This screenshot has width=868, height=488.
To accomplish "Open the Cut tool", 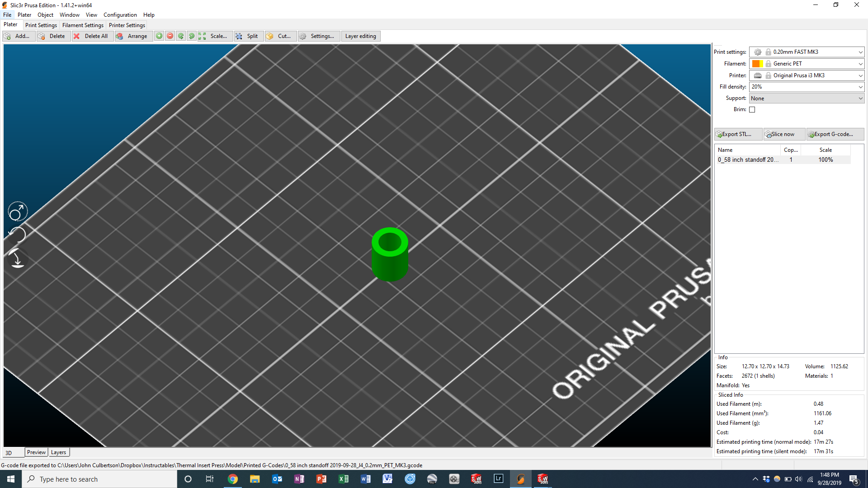I will point(280,36).
